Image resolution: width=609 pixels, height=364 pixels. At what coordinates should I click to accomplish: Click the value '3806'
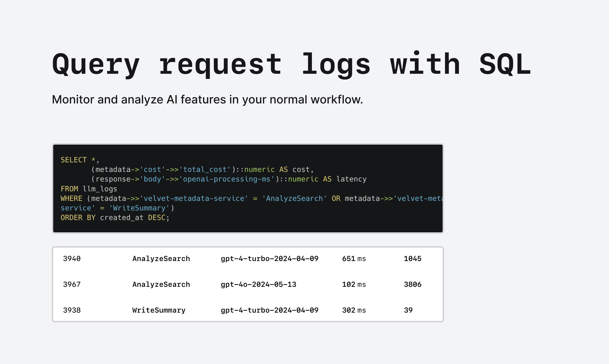coord(413,284)
